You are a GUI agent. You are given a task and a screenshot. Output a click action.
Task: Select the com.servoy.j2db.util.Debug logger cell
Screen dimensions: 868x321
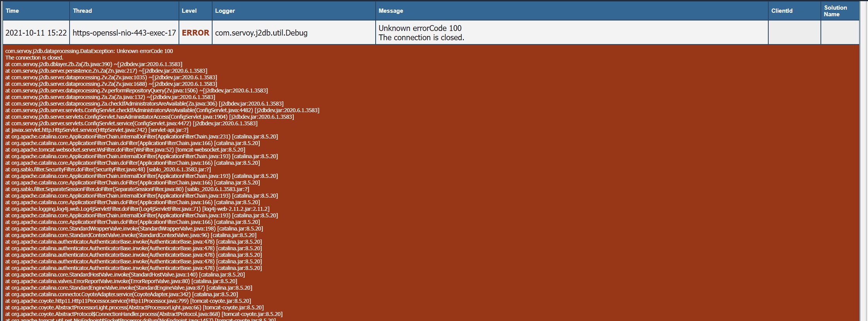pos(294,33)
